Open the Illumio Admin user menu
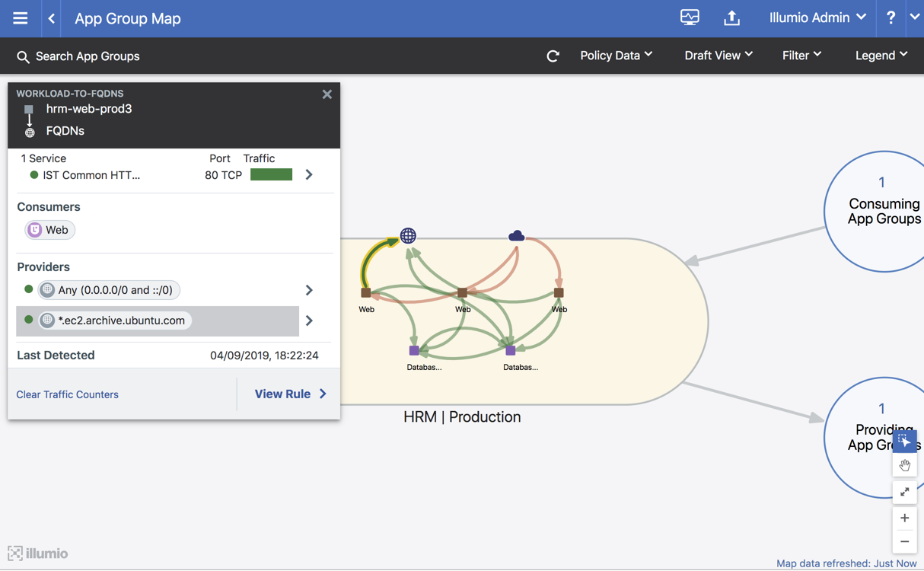The width and height of the screenshot is (924, 571). tap(817, 18)
